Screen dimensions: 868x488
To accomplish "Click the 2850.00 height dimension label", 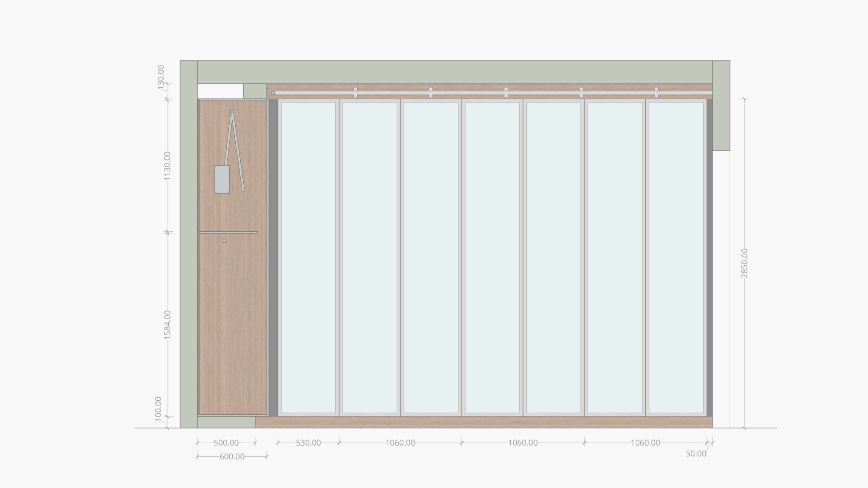I will tap(744, 263).
